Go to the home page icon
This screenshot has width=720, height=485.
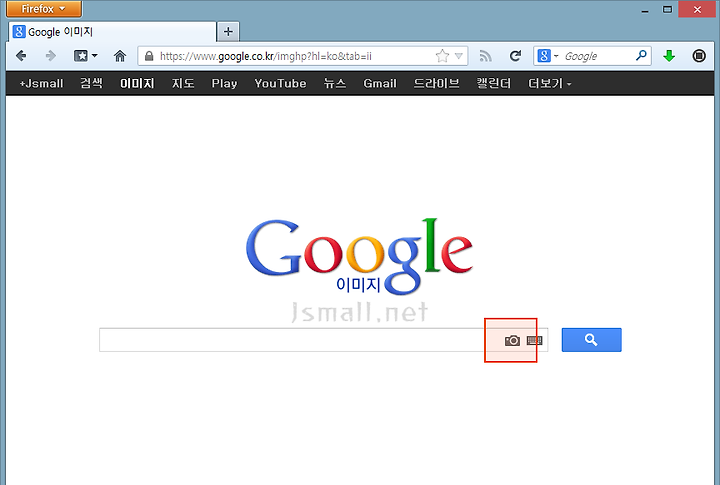click(120, 56)
